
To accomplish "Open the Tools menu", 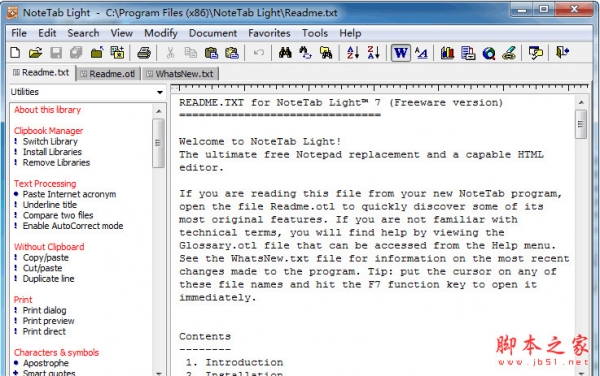I will [315, 33].
